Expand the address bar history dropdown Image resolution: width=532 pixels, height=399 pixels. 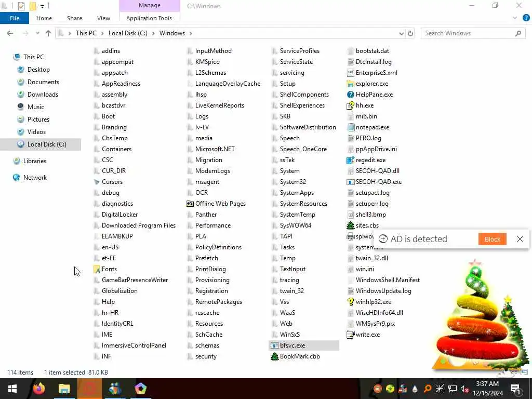tap(402, 33)
